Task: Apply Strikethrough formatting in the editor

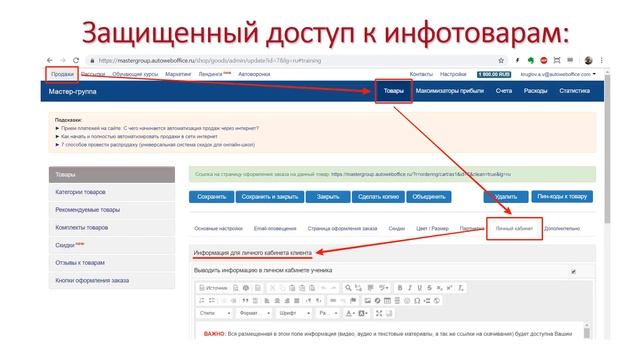Action: pos(429,288)
